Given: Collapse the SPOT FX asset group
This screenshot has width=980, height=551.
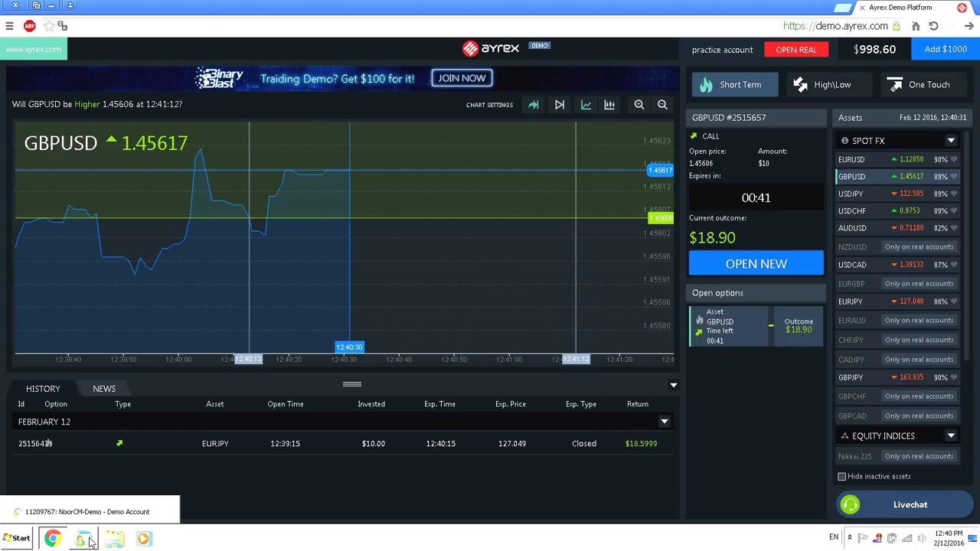Looking at the screenshot, I should [x=951, y=141].
